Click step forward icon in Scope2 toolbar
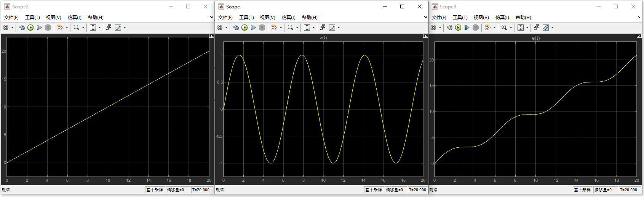 click(x=39, y=27)
